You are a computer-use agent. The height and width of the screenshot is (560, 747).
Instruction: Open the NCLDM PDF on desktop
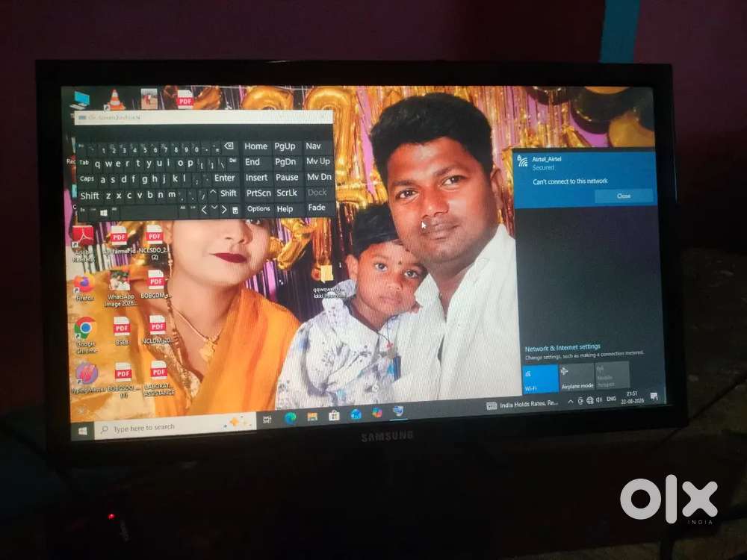click(x=157, y=329)
